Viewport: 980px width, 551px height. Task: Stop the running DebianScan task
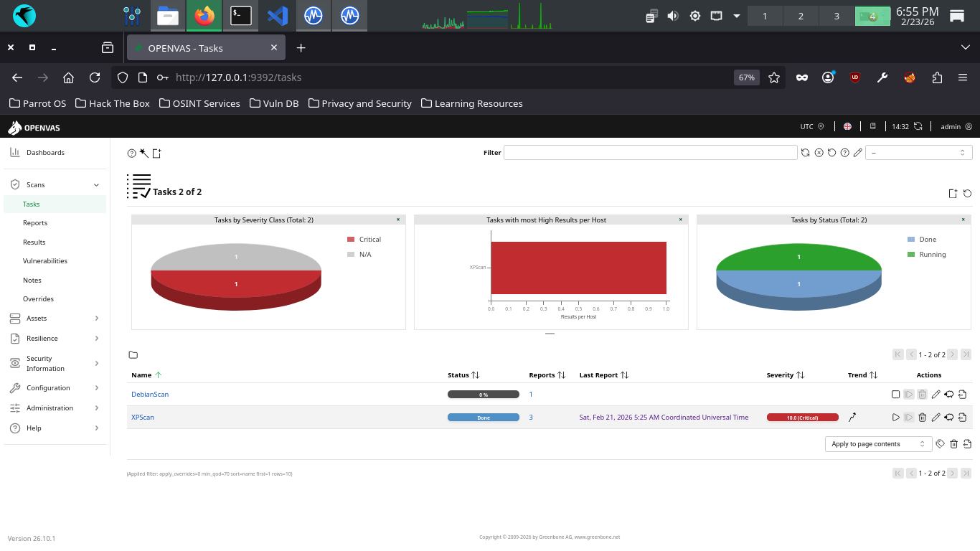click(x=895, y=395)
